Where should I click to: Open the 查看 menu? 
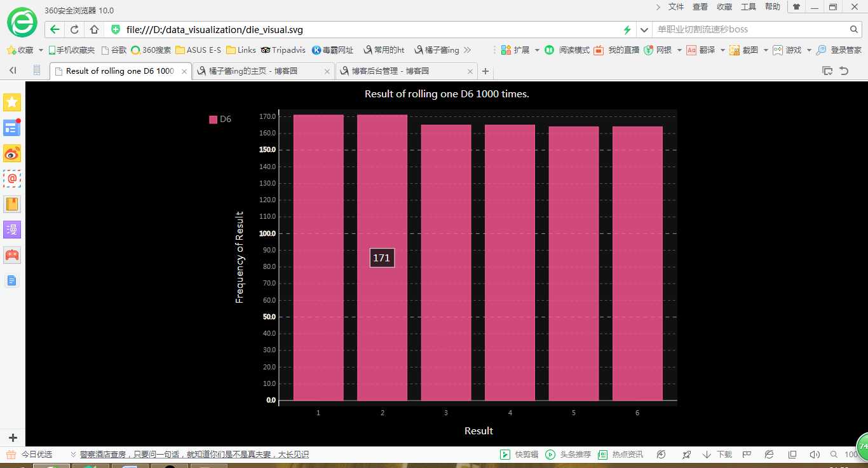700,7
